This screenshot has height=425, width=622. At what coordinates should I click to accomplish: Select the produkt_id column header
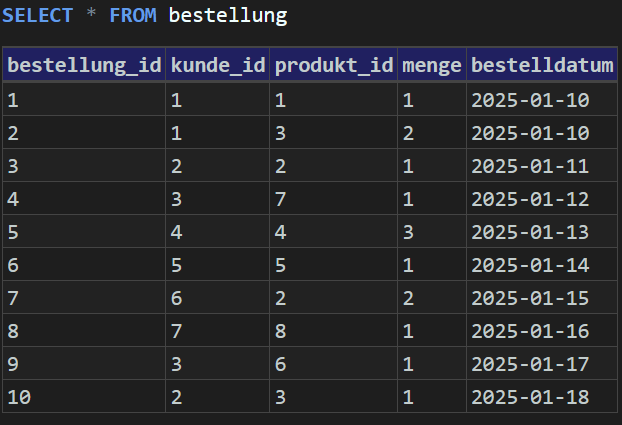point(334,65)
